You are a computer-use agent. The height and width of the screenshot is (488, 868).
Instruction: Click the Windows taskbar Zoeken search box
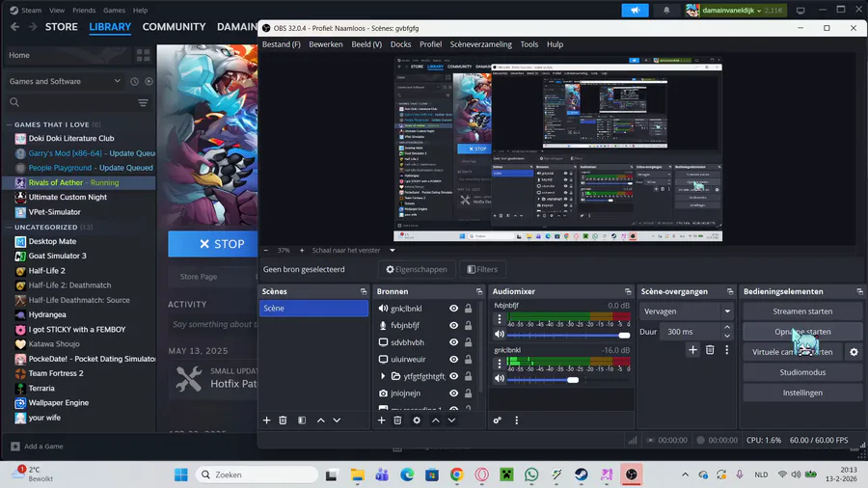coord(258,474)
